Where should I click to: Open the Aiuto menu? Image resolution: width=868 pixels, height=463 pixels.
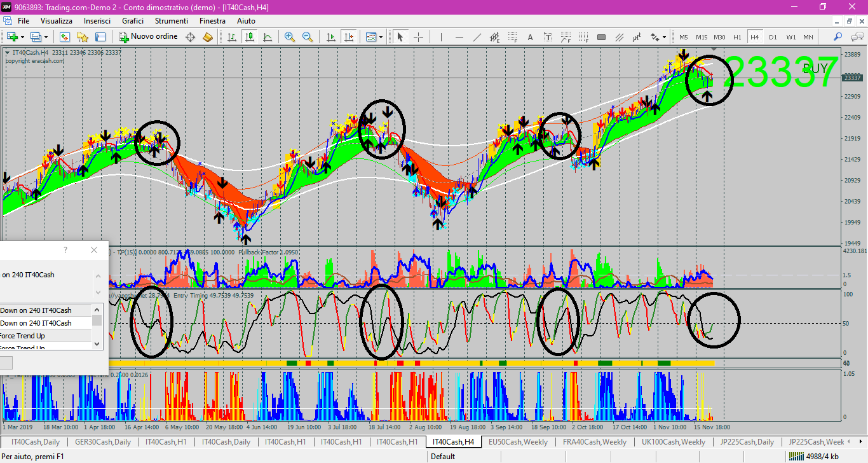(x=246, y=21)
